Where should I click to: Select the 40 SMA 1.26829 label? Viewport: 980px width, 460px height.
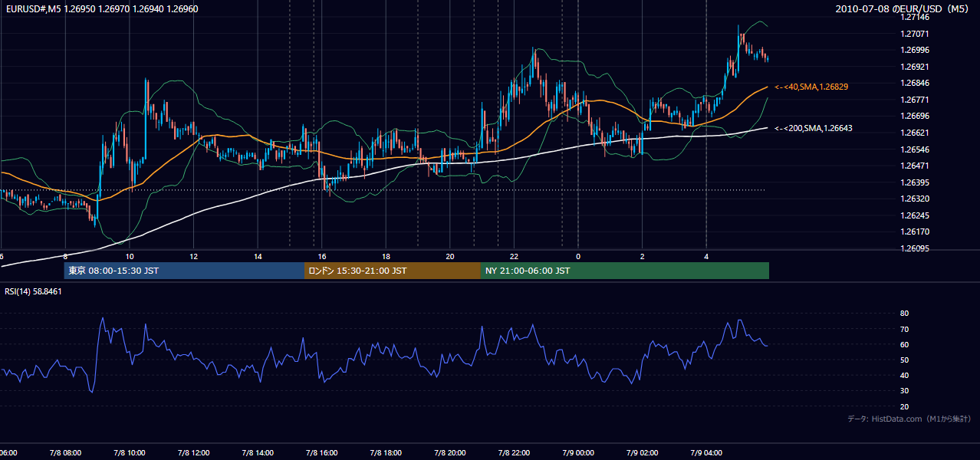[811, 87]
